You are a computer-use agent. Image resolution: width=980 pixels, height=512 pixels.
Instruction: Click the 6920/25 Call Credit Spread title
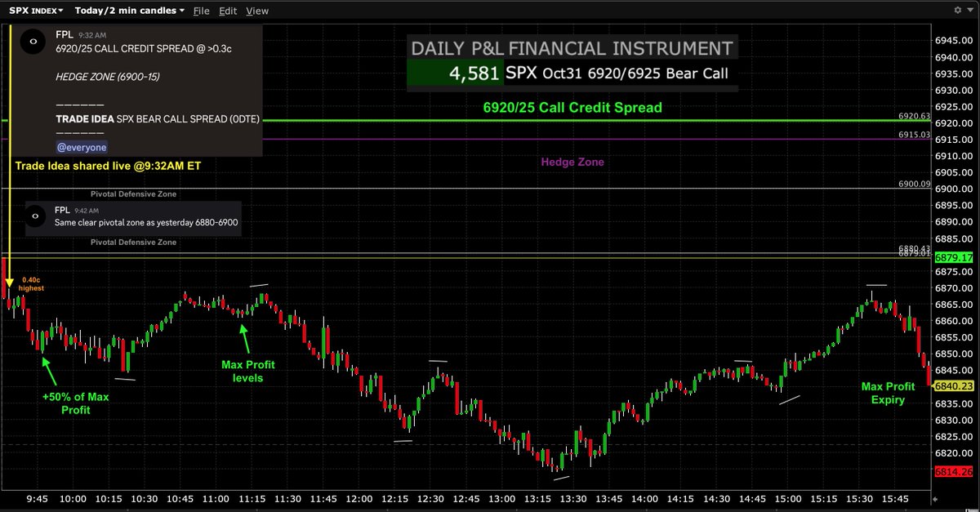(572, 107)
